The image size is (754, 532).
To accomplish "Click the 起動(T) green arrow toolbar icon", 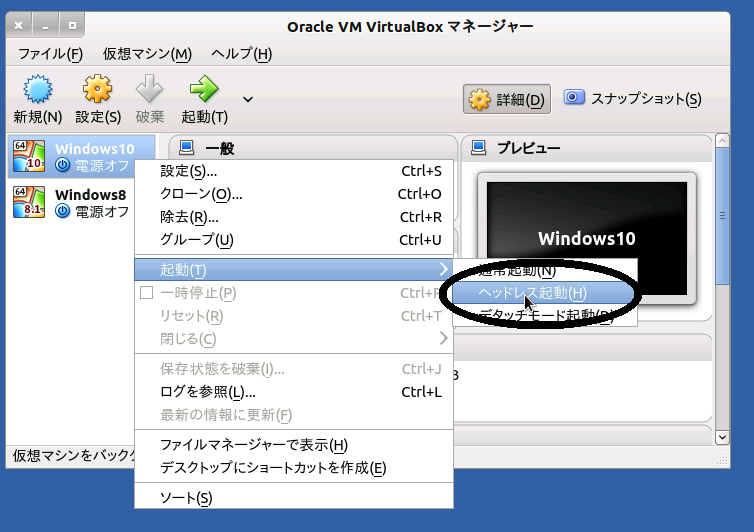I will [204, 89].
